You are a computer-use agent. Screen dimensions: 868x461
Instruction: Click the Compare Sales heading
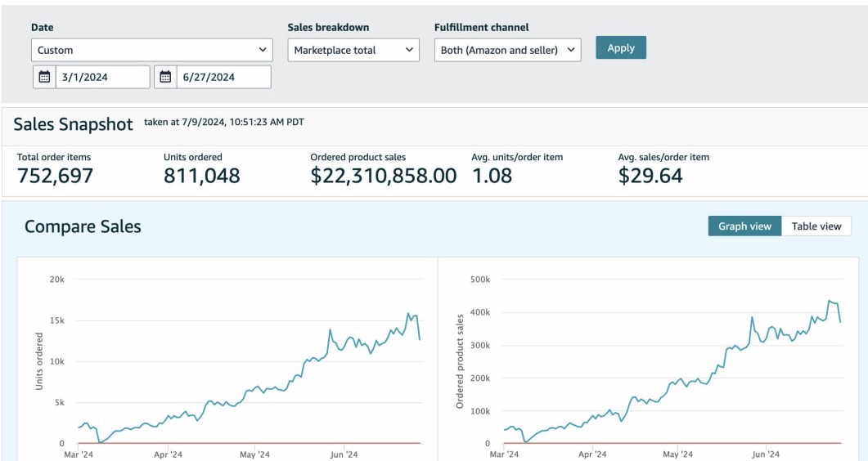tap(83, 227)
